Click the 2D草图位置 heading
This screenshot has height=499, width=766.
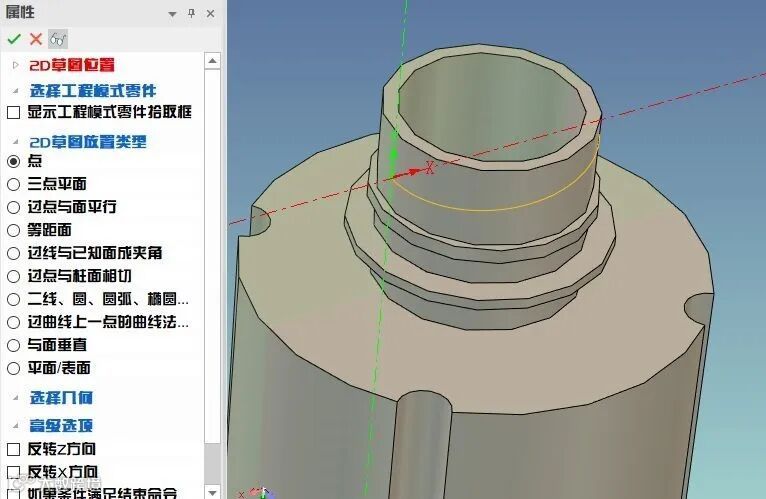(x=72, y=65)
